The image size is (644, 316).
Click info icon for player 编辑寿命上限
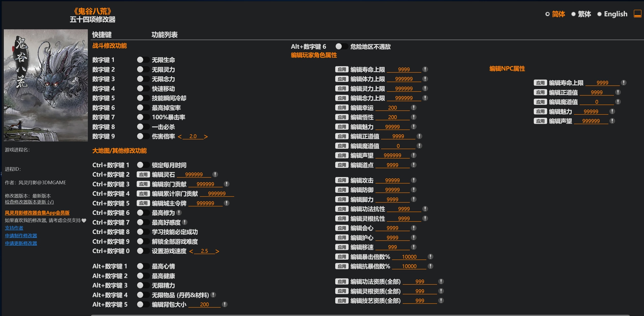point(425,69)
